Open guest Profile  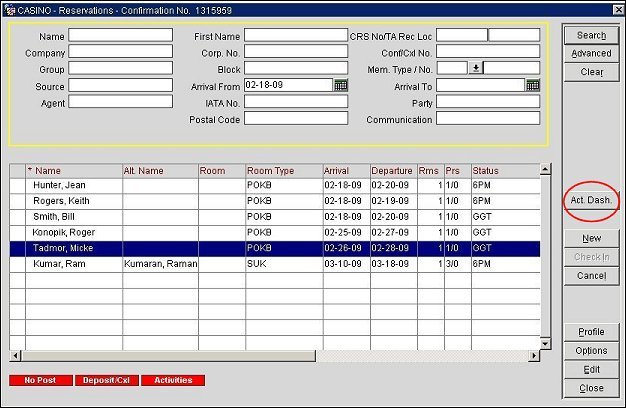point(591,332)
